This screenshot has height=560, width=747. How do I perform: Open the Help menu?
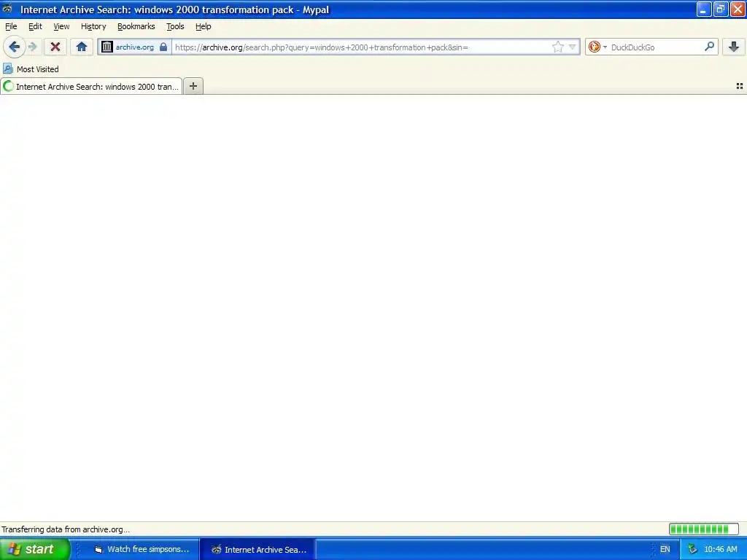pyautogui.click(x=204, y=26)
